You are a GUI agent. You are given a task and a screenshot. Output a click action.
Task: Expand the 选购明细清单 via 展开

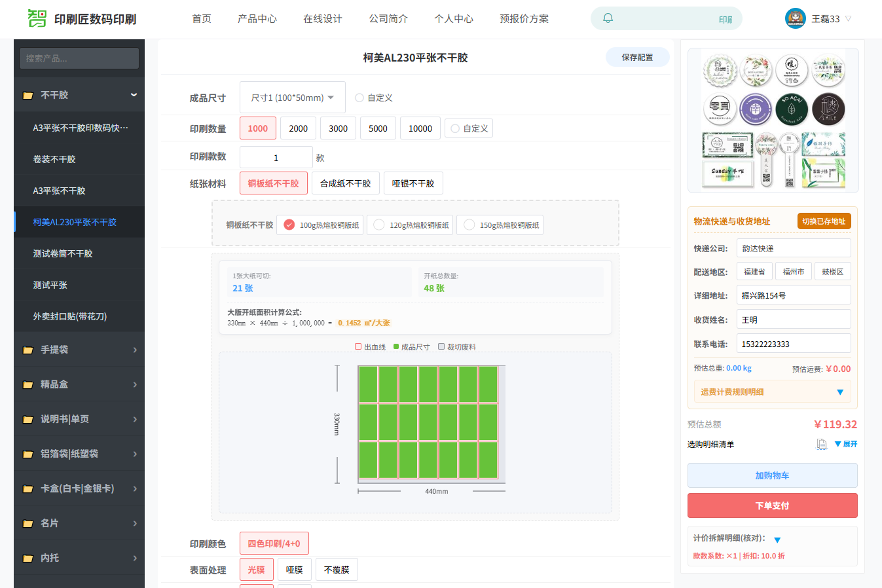pos(846,444)
